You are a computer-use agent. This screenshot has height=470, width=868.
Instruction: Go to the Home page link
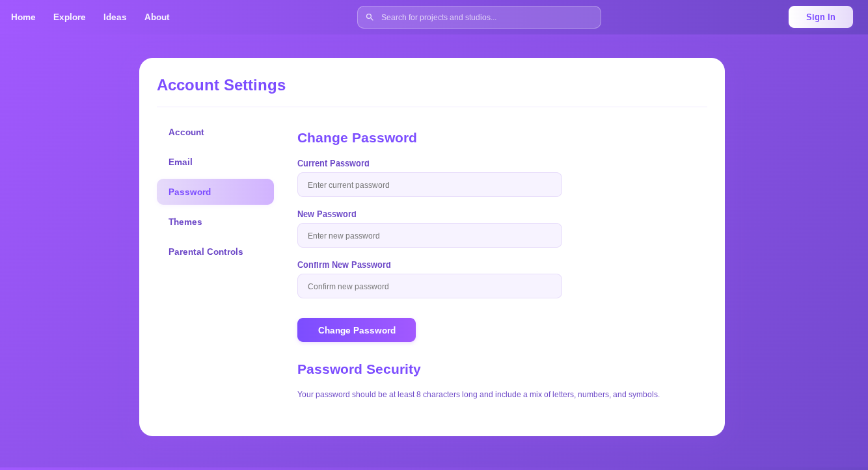click(x=23, y=17)
